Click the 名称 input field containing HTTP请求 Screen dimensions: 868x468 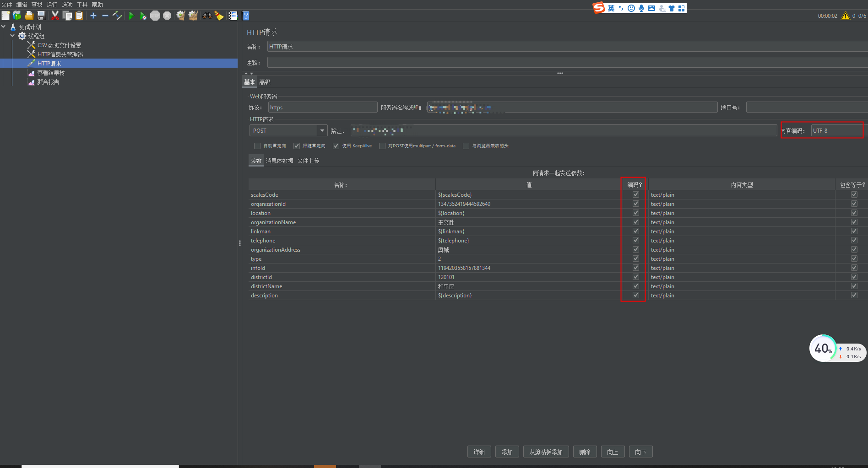coord(567,46)
